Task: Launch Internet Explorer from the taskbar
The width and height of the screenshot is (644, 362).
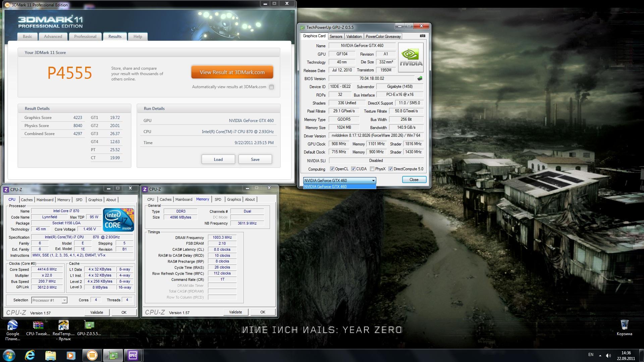Action: [30, 355]
